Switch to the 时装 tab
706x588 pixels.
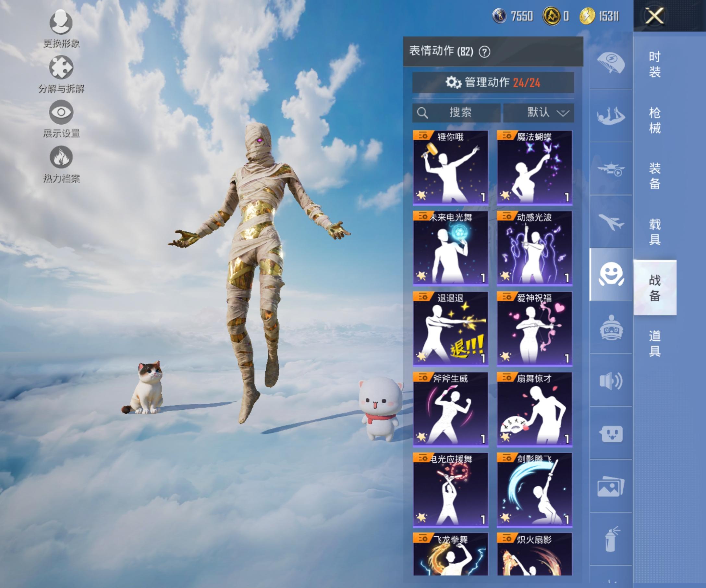[x=654, y=64]
